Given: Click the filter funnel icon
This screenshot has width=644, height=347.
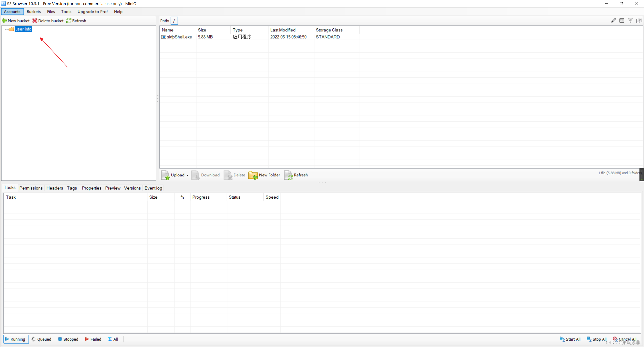Looking at the screenshot, I should tap(630, 21).
